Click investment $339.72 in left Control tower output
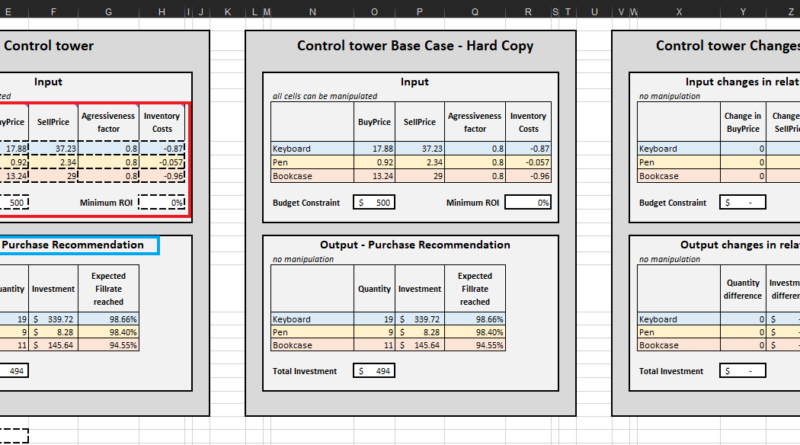This screenshot has width=800, height=445. click(53, 319)
